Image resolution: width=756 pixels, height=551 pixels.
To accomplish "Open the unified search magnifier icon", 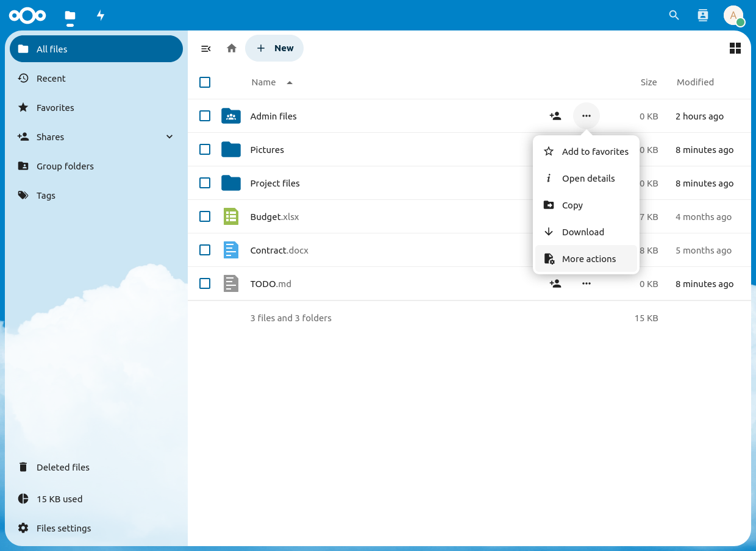I will pyautogui.click(x=674, y=15).
